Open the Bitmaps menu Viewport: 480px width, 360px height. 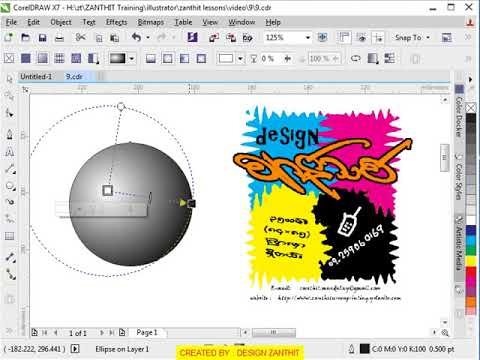click(x=151, y=22)
